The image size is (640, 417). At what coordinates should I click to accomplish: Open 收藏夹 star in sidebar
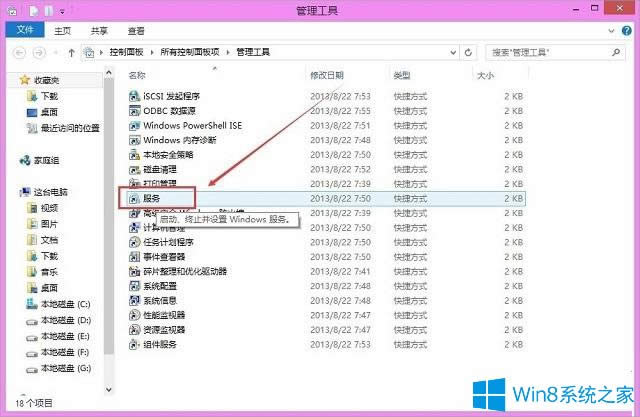pyautogui.click(x=24, y=80)
